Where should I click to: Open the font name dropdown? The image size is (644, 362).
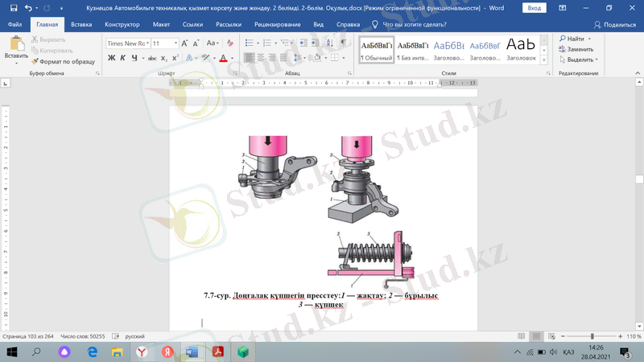coord(148,43)
